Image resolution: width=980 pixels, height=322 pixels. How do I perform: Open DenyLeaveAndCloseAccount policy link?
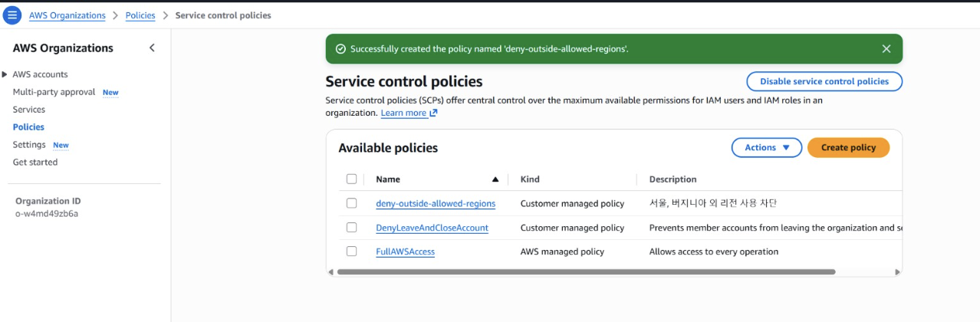pos(432,228)
